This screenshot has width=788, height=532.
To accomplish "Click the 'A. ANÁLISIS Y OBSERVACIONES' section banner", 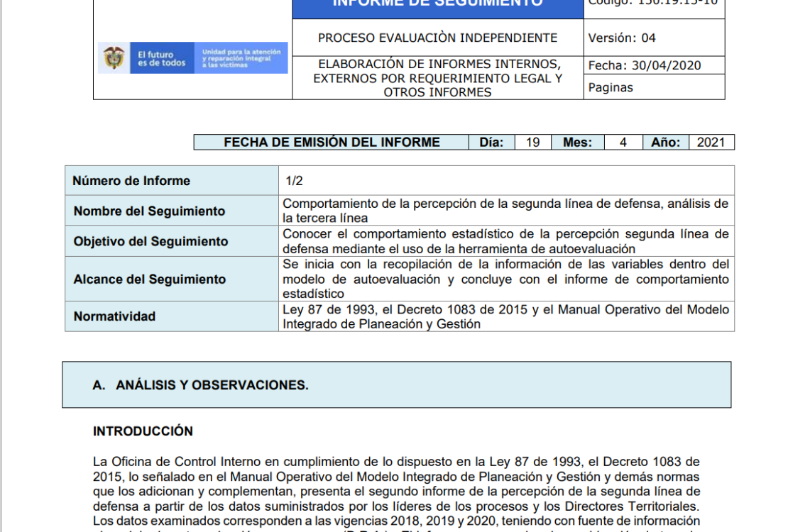I will (397, 384).
